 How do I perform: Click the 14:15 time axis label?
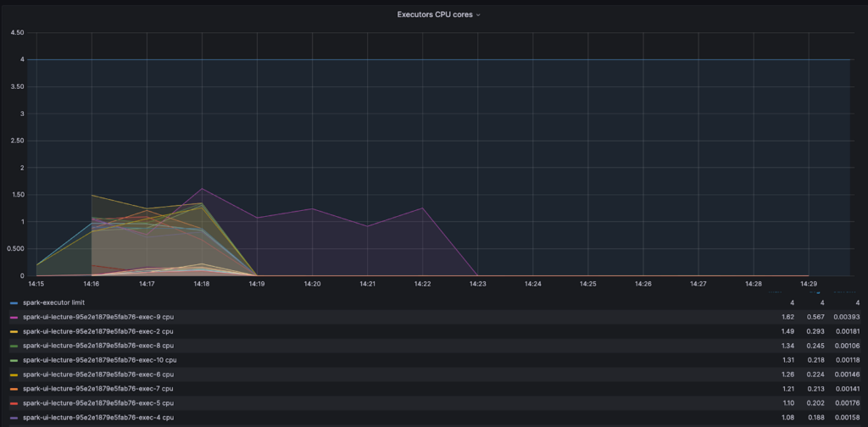point(36,284)
